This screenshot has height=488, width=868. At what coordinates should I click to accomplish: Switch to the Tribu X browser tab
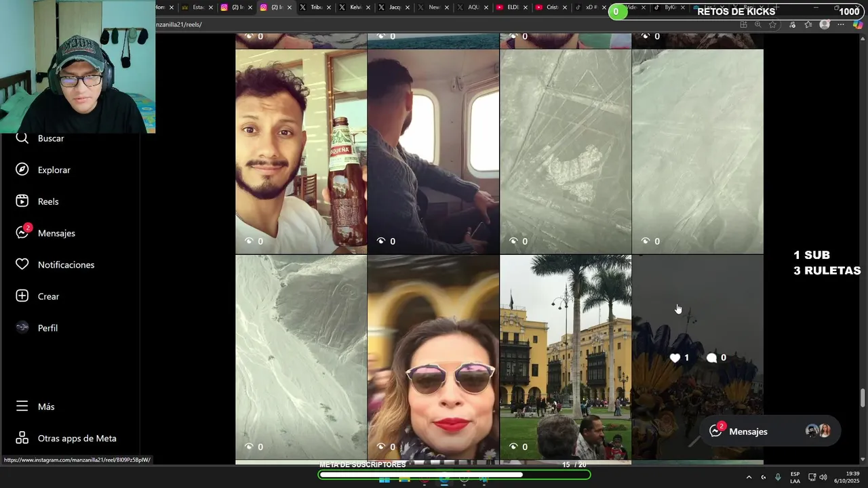point(316,7)
